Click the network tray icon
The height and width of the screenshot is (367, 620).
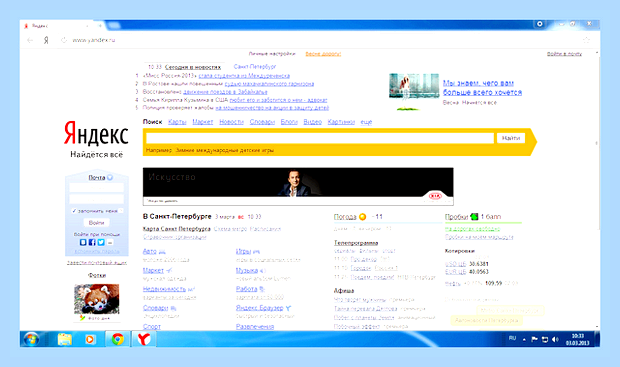[545, 339]
